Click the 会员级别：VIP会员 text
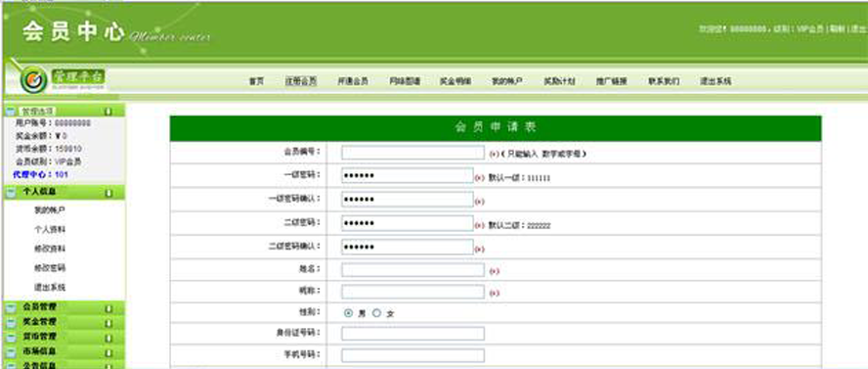Screen dimensions: 868x369 49,161
